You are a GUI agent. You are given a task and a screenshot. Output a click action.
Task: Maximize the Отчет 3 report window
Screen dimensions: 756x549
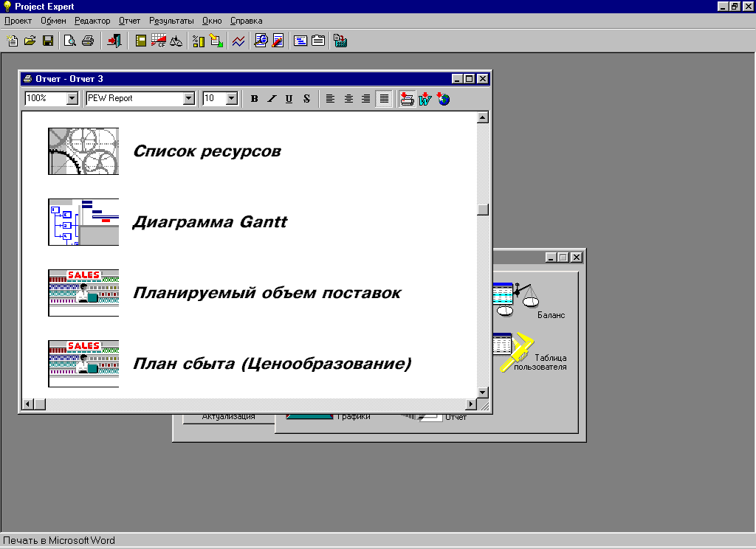coord(469,78)
